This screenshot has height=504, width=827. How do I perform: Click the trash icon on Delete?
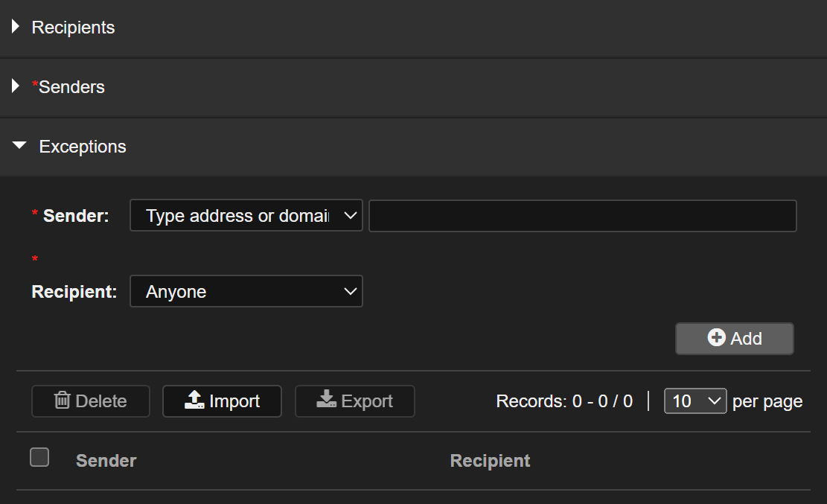pos(63,401)
